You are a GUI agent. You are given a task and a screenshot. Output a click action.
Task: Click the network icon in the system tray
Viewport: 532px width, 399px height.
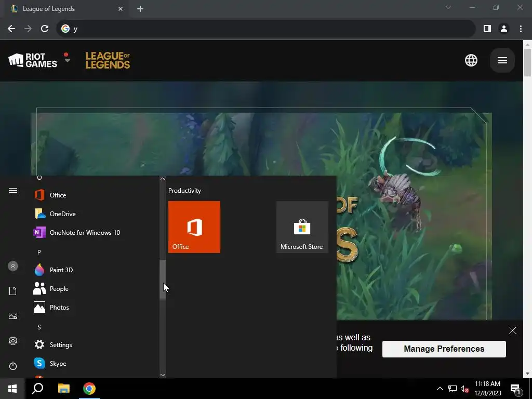[x=453, y=389]
